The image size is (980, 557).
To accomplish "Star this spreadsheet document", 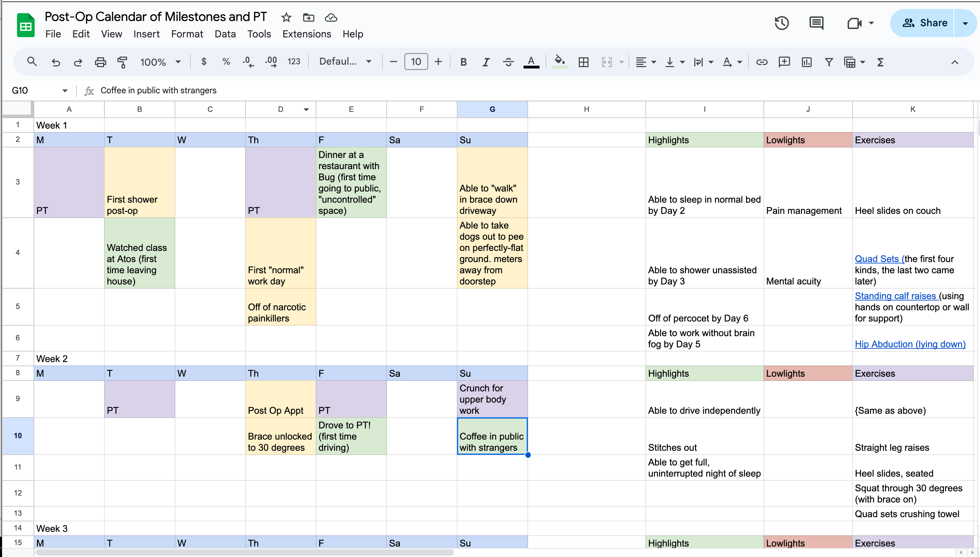I will click(x=286, y=17).
